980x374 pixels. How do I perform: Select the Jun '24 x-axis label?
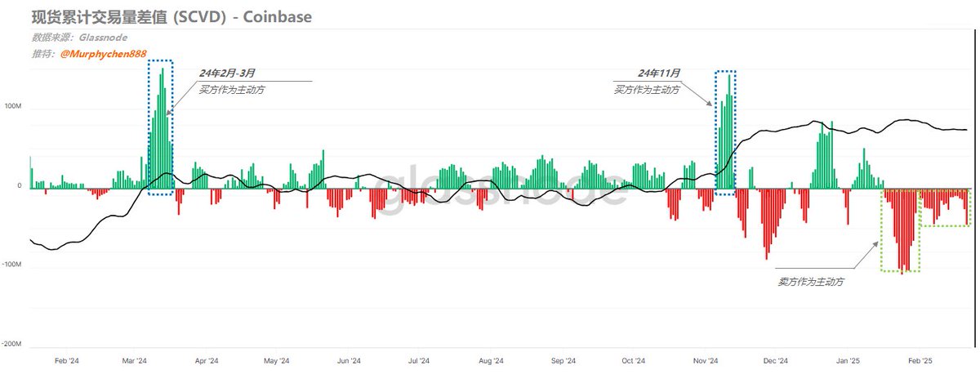349,360
